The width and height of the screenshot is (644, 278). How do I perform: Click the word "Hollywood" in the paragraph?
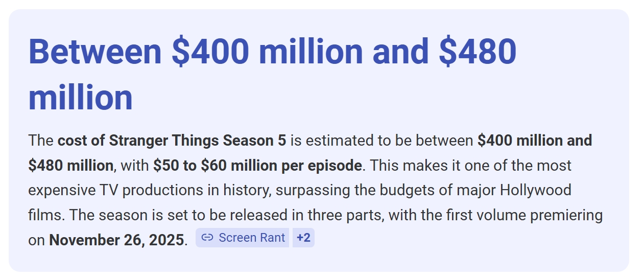click(x=536, y=191)
